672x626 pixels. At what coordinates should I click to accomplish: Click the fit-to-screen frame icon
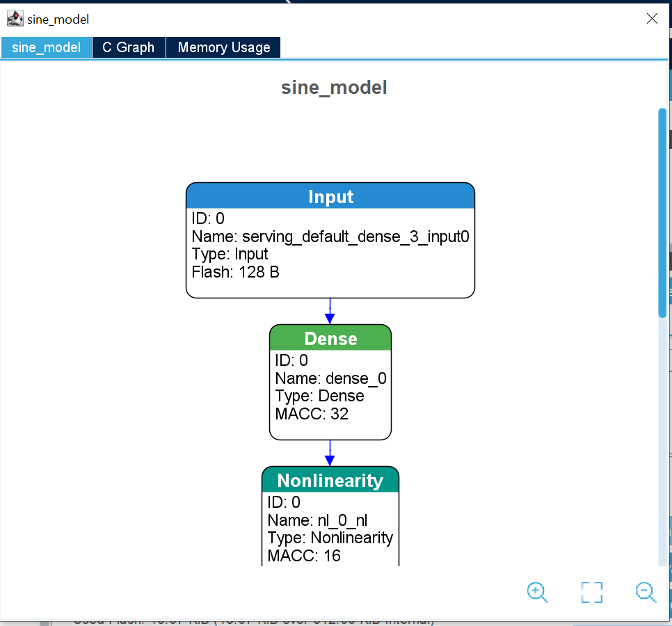tap(591, 593)
